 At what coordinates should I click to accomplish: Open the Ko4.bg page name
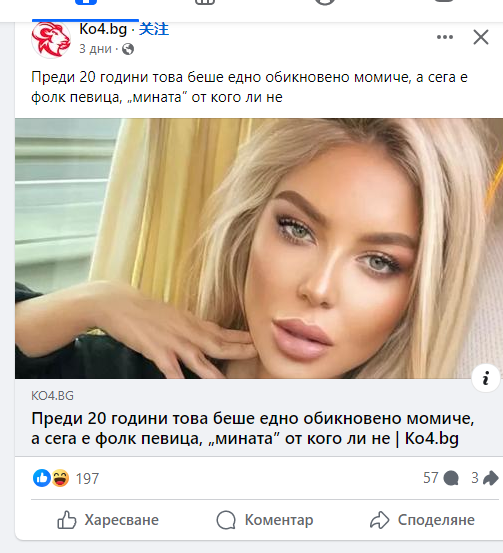103,29
